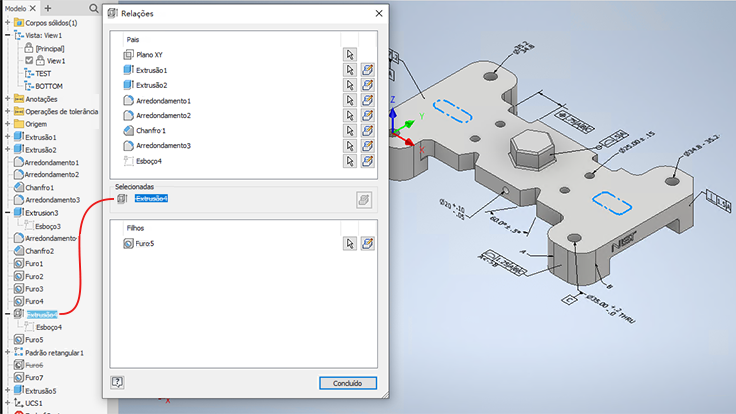Toggle the View1 checkbox in the browser
Image resolution: width=736 pixels, height=414 pixels.
click(x=29, y=61)
